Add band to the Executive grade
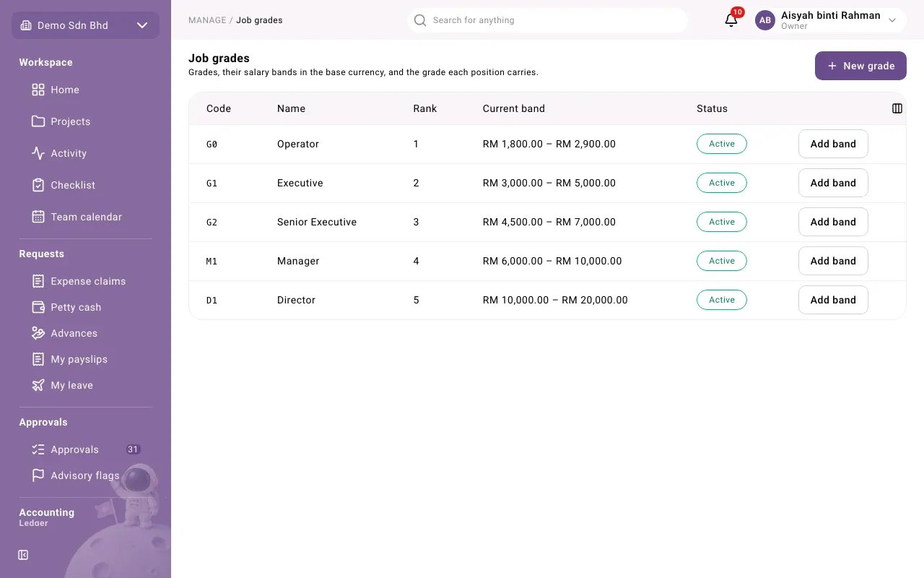This screenshot has height=578, width=924. click(833, 183)
